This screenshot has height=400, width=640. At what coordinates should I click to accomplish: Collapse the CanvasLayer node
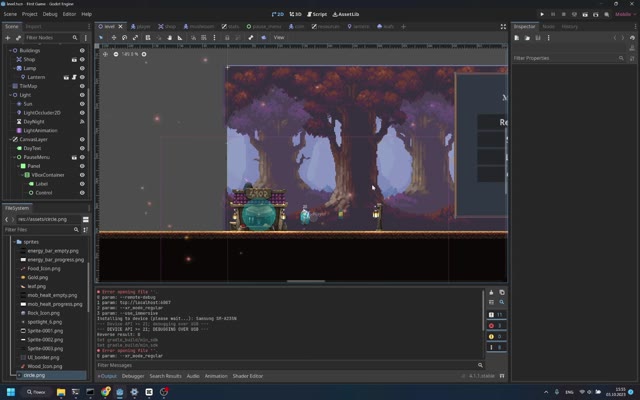[x=10, y=140]
